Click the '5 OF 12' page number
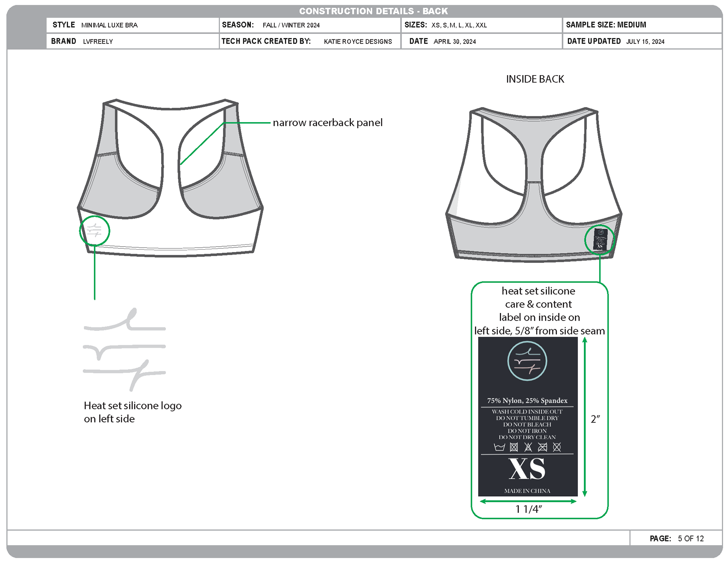Screen dimensions: 728x563 tap(690, 538)
